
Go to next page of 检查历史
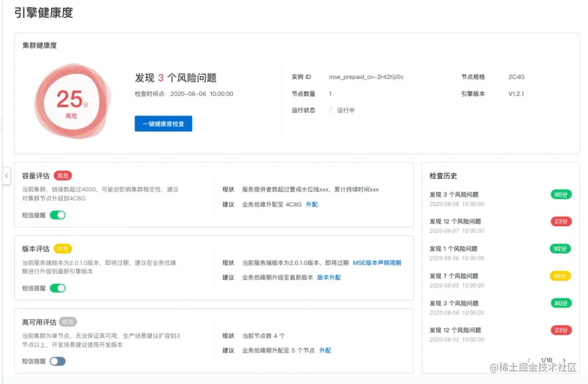[x=564, y=360]
